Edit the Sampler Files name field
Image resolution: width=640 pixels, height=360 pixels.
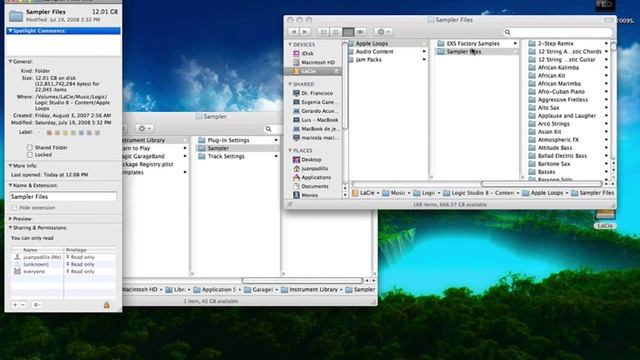click(63, 197)
